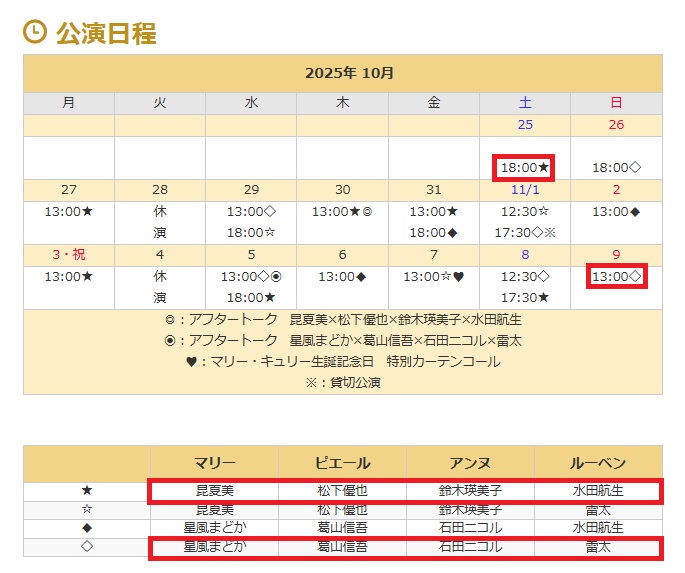
Task: Click the ◆ symbol in the cast table
Action: click(86, 527)
